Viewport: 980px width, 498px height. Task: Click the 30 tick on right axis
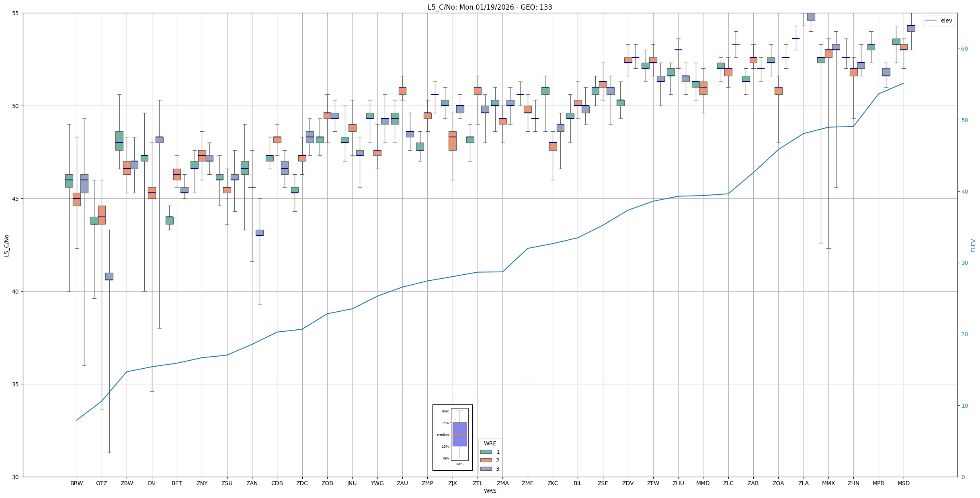tap(964, 263)
